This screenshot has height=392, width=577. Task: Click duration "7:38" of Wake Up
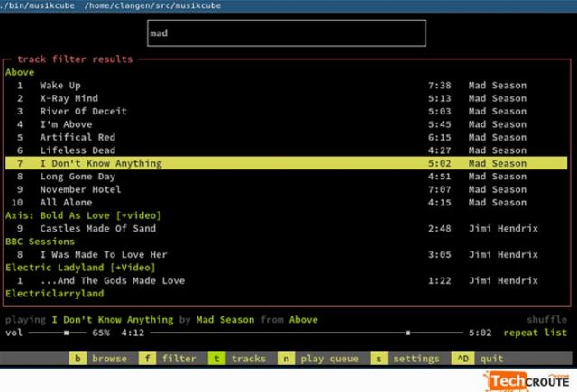coord(440,86)
